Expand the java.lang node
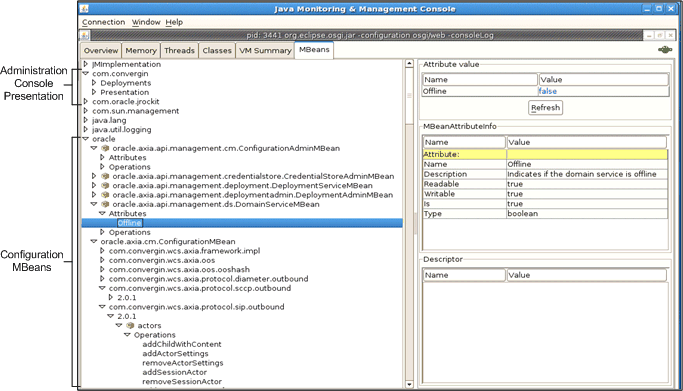This screenshot has height=391, width=683. click(x=86, y=120)
